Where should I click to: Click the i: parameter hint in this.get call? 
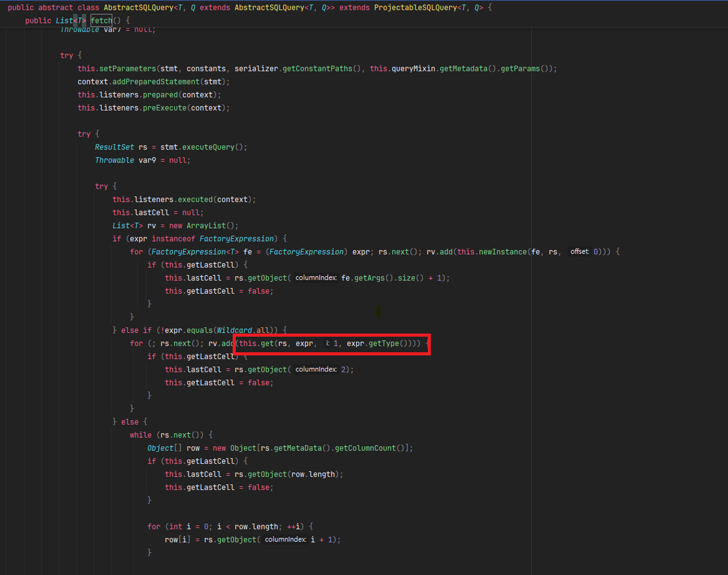pyautogui.click(x=328, y=343)
